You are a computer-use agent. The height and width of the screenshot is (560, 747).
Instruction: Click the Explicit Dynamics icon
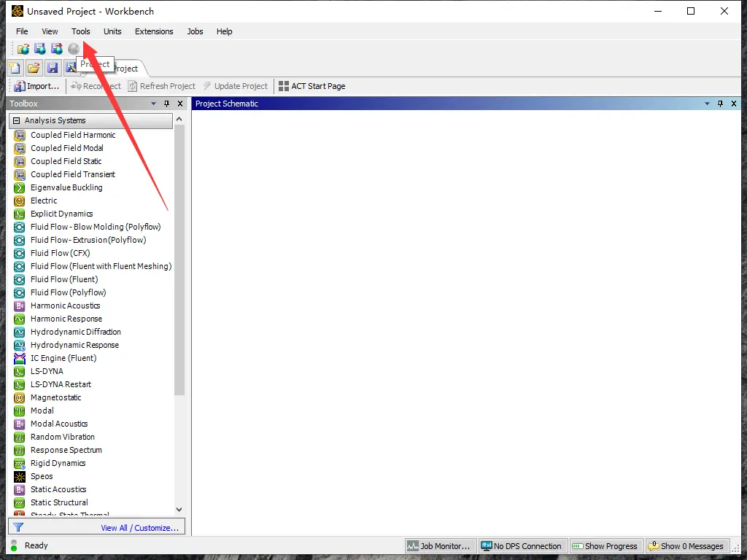20,214
